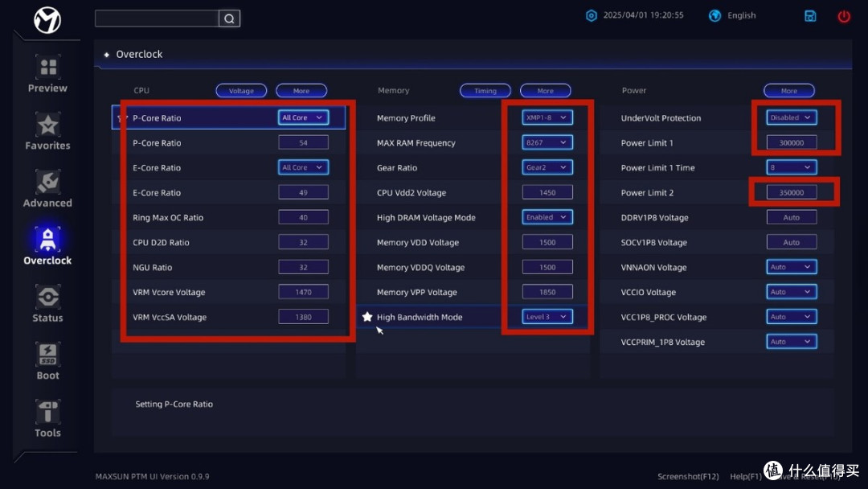
Task: Click the CPU Voltage button
Action: coord(241,91)
